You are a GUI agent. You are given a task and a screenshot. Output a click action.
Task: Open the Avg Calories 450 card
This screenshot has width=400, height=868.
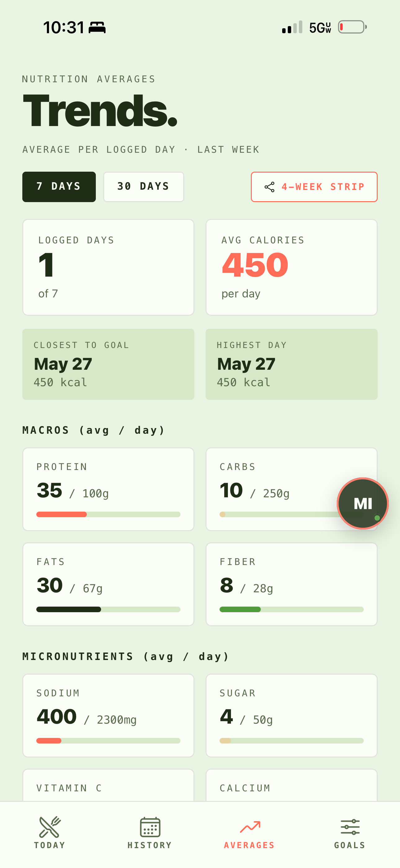291,267
